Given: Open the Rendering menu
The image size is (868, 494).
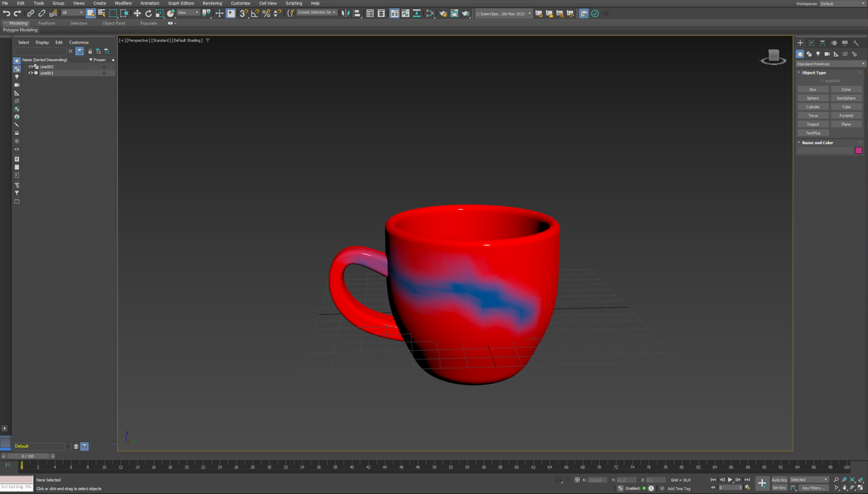Looking at the screenshot, I should coord(212,3).
